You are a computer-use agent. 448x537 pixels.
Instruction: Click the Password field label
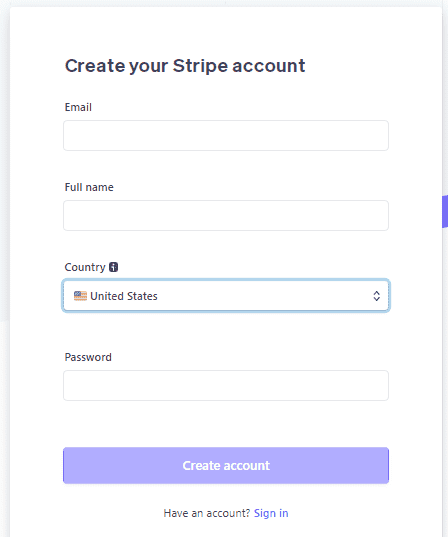(88, 357)
